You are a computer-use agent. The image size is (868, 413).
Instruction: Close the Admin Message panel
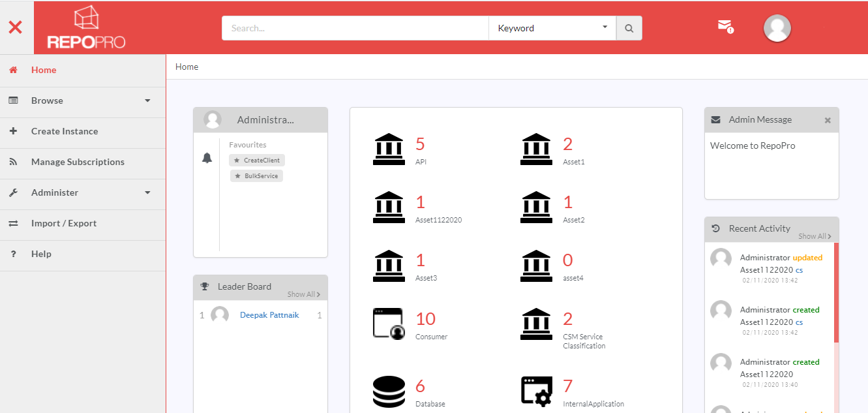(828, 120)
